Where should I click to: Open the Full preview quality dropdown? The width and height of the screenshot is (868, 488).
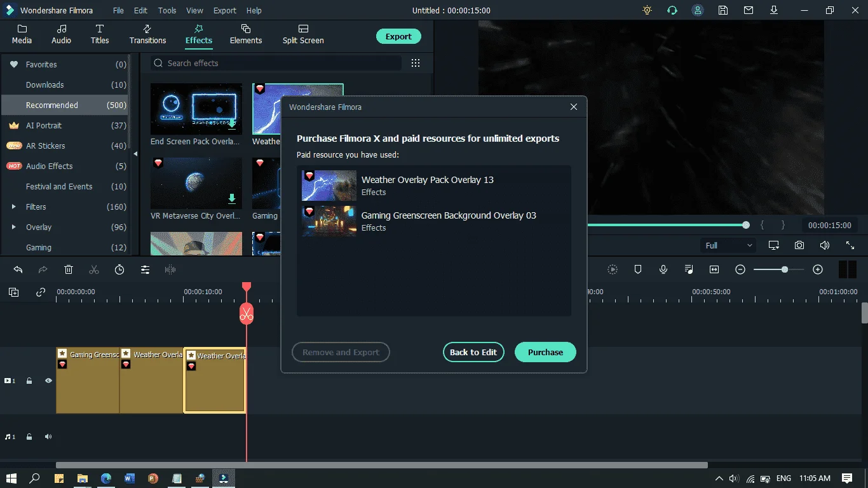[728, 245]
